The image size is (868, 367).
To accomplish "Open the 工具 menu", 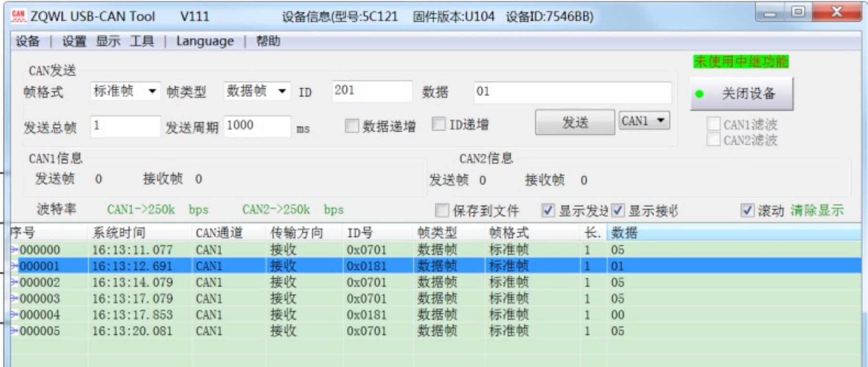I will click(x=142, y=41).
